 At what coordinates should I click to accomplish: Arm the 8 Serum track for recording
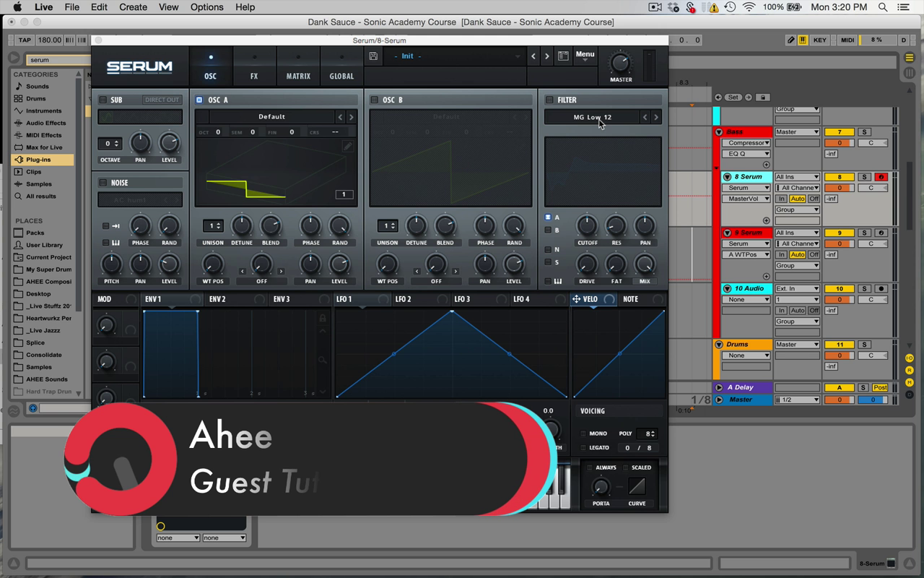pyautogui.click(x=881, y=177)
